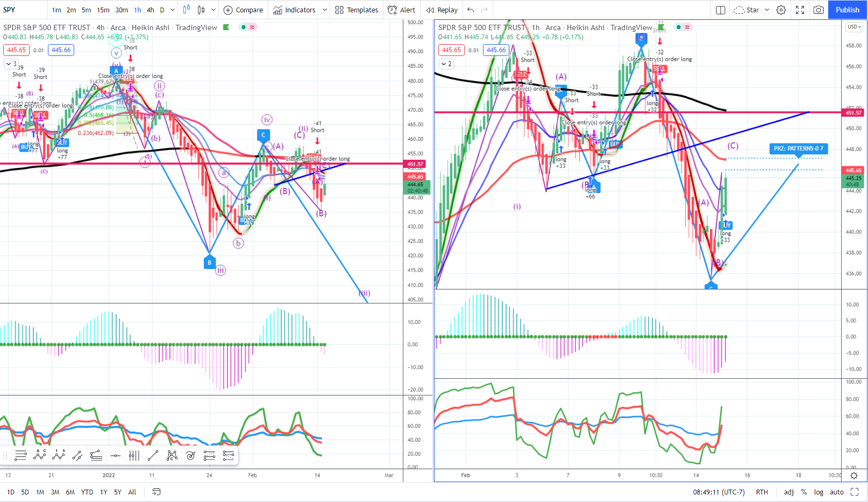Select the Elliott Impulse Wave 1-5 tool
Image resolution: width=868 pixels, height=502 pixels.
(x=59, y=456)
